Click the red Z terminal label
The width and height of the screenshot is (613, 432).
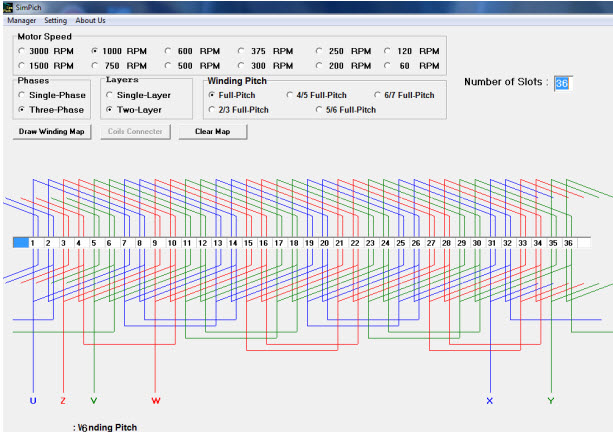coord(63,401)
